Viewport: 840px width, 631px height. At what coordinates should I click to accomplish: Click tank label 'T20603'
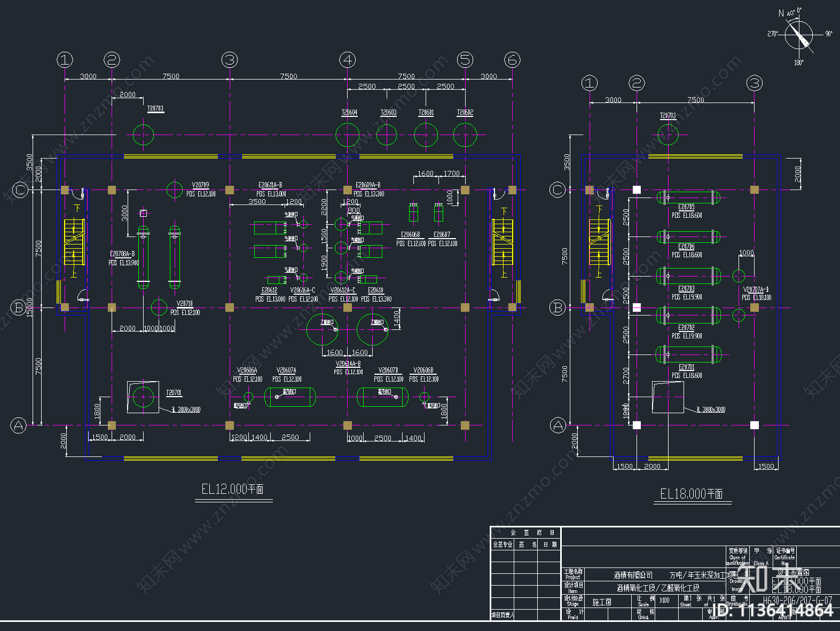(x=388, y=113)
